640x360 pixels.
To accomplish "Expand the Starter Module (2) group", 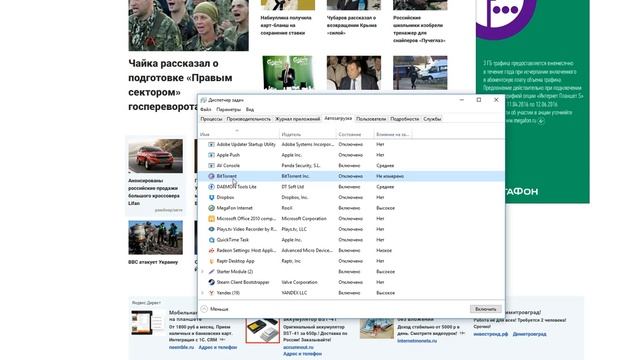I will coord(202,272).
